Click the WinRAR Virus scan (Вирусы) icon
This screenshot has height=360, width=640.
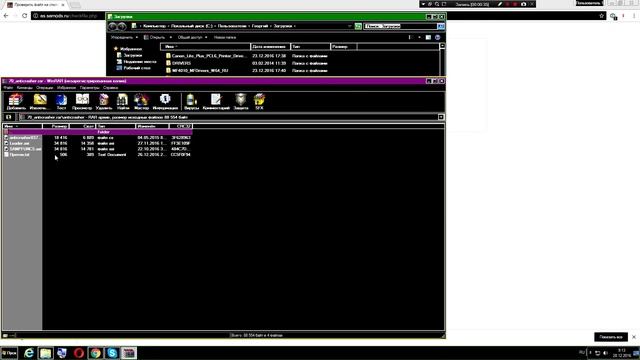click(191, 102)
